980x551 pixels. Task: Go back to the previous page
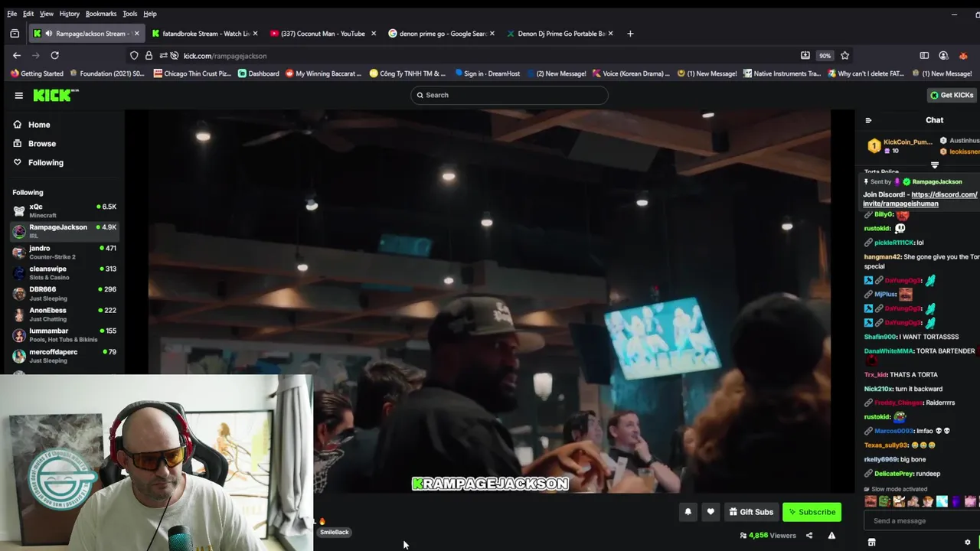[x=17, y=55]
